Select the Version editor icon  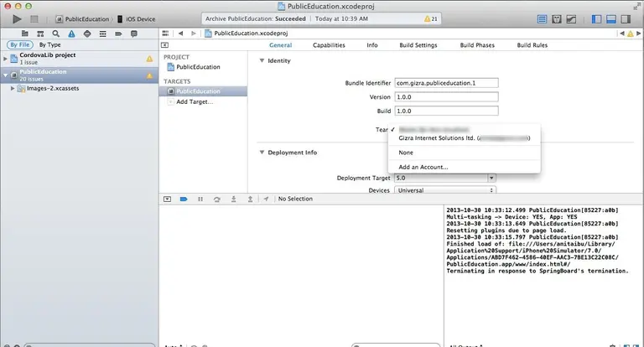(571, 19)
